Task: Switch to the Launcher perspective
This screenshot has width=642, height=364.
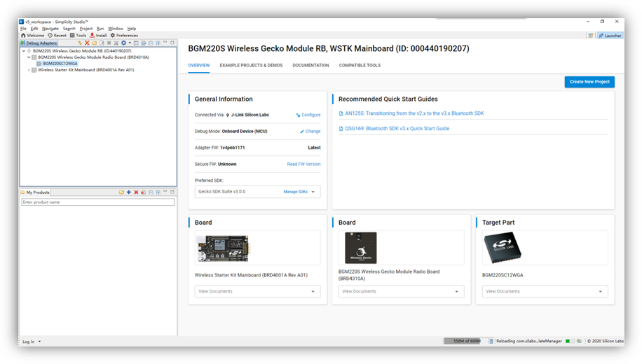Action: 610,36
